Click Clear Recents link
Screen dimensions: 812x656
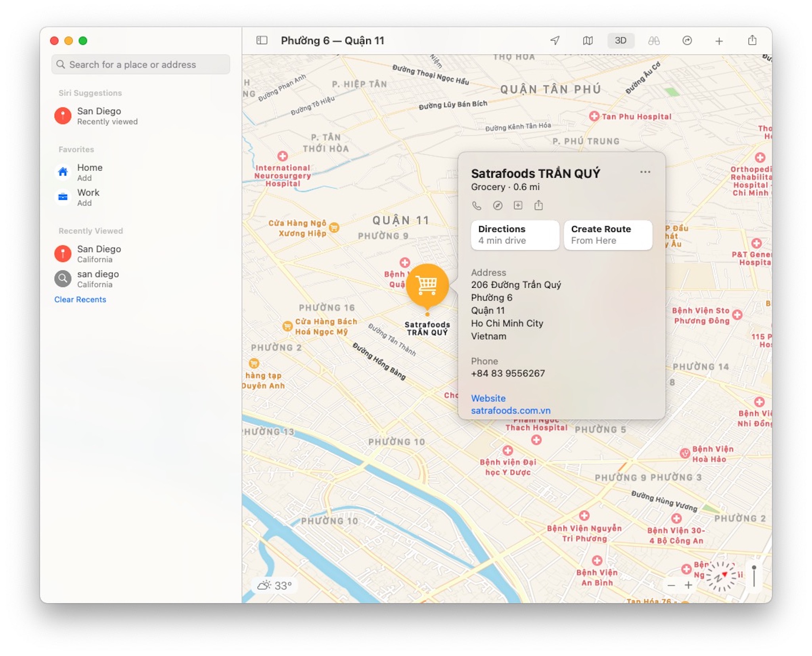pos(80,299)
